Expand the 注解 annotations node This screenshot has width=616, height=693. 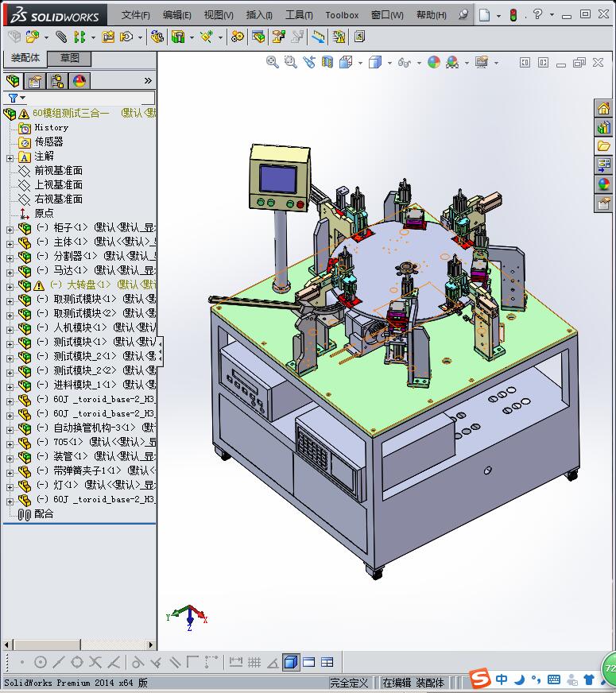[x=10, y=158]
